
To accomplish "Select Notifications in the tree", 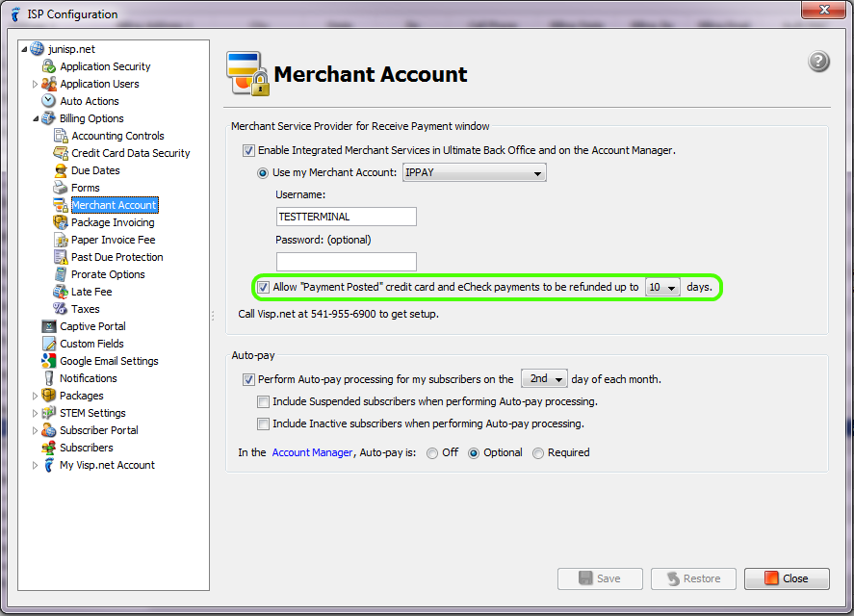I will (89, 378).
